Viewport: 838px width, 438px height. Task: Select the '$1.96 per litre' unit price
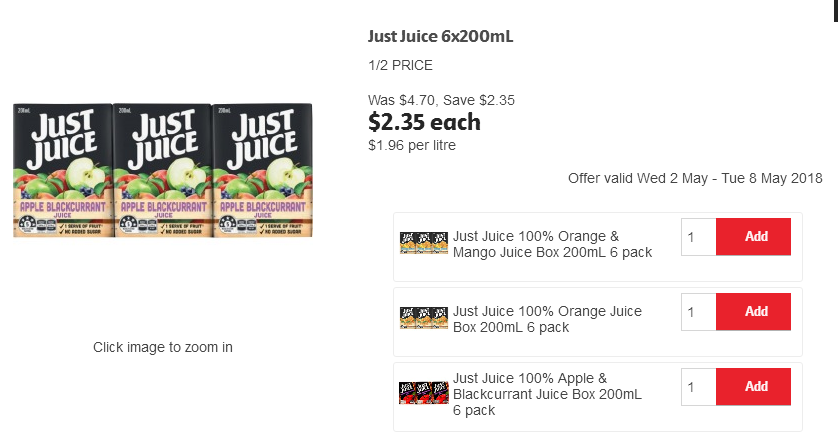412,145
